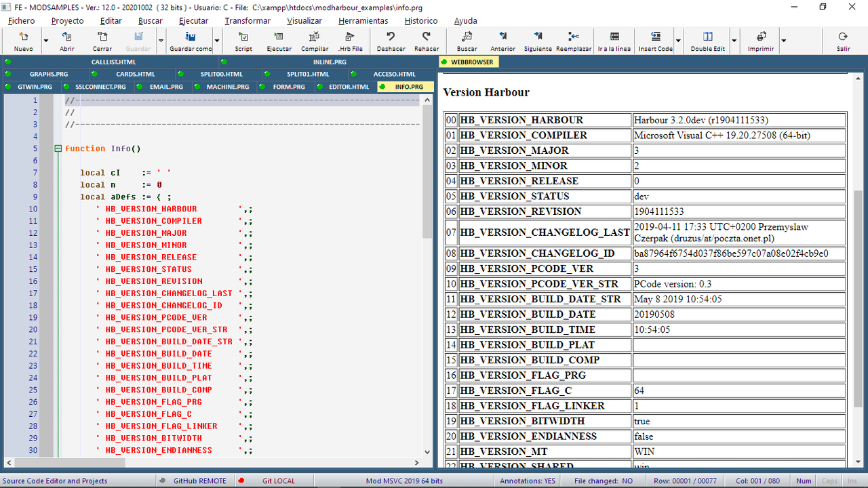Click the Guardar como icon

point(191,41)
